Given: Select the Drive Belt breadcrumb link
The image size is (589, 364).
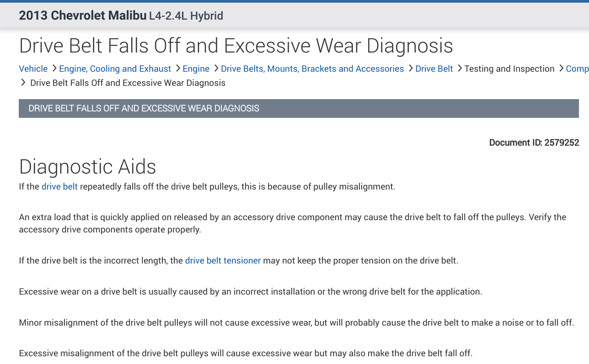Looking at the screenshot, I should [x=434, y=69].
